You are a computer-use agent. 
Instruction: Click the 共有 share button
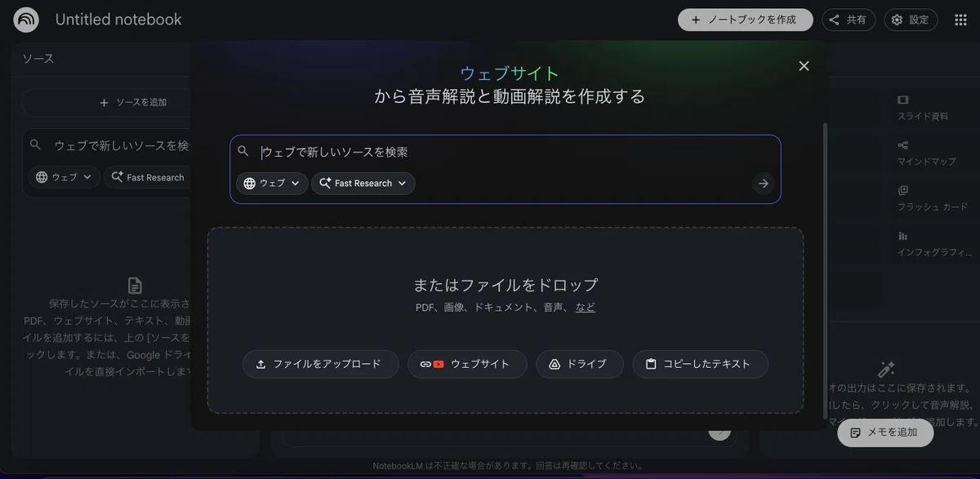point(849,20)
